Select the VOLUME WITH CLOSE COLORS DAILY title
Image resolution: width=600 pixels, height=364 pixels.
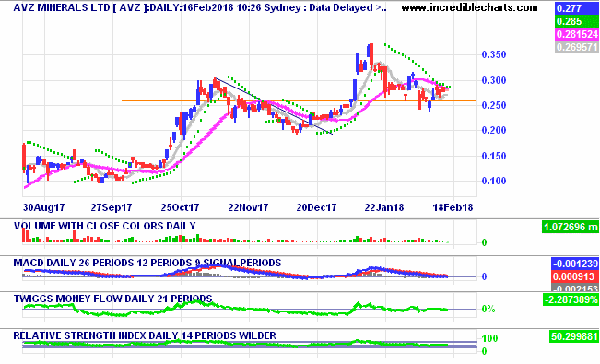pos(105,226)
